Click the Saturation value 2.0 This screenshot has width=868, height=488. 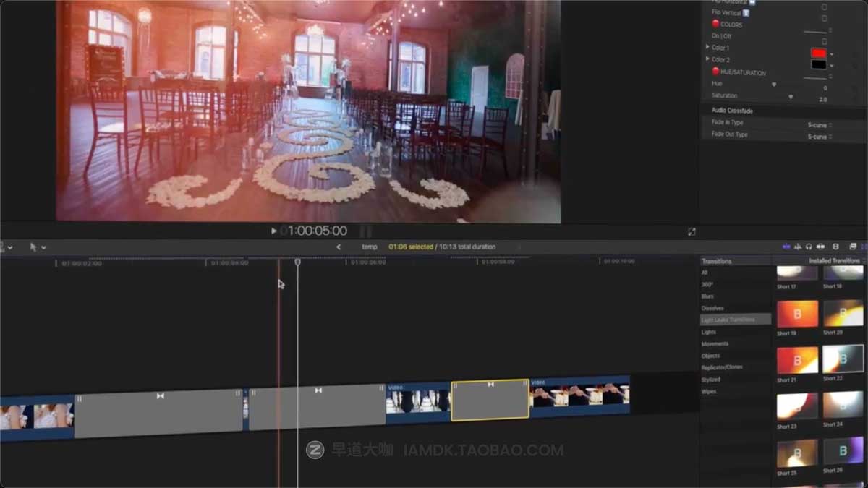[x=822, y=99]
